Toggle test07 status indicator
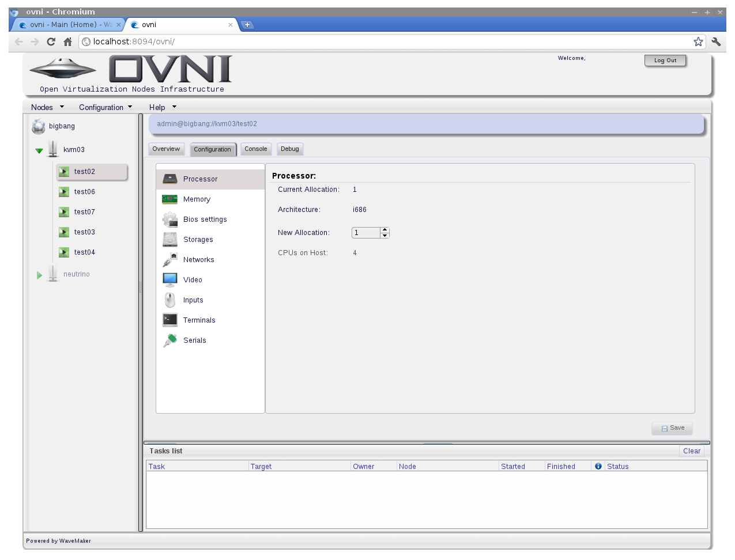Screen dimensions: 735x560 pyautogui.click(x=63, y=211)
